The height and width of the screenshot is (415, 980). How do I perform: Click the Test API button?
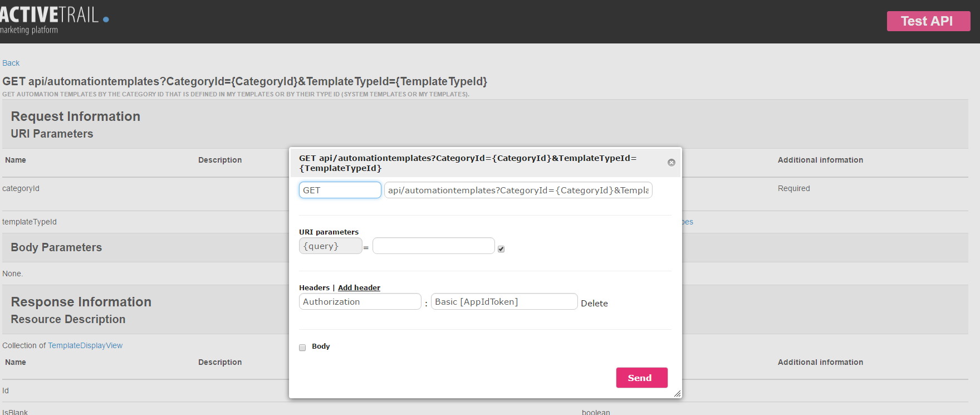pos(928,21)
